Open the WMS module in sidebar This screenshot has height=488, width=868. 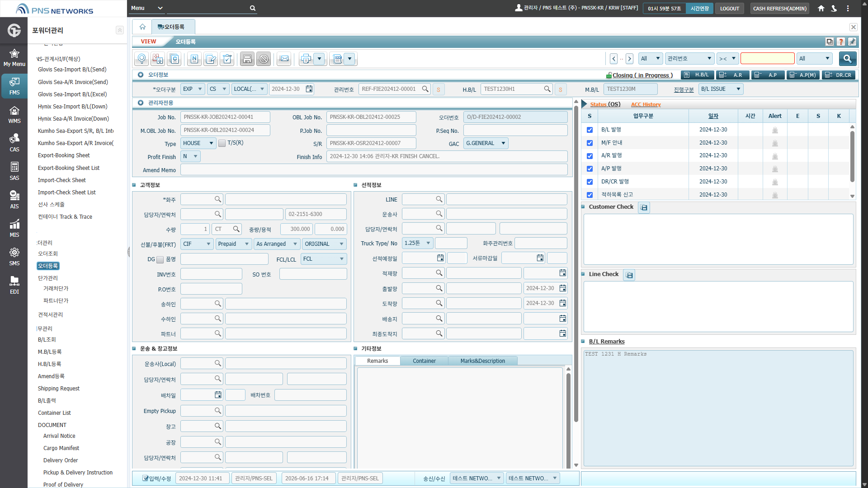pyautogui.click(x=14, y=115)
